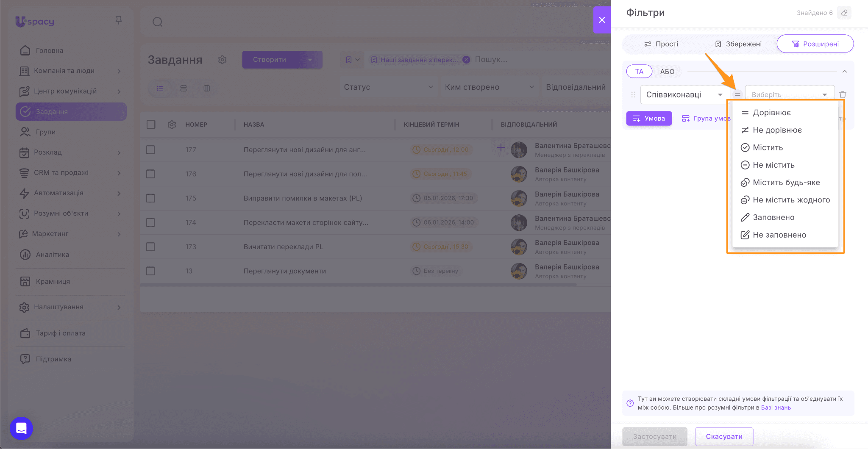Open the search magnifier icon

158,22
